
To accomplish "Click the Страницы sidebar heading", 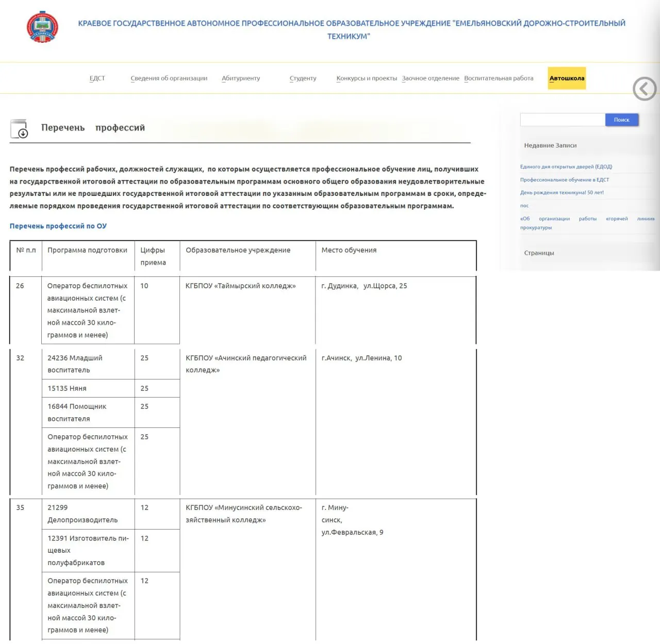I will [x=539, y=253].
